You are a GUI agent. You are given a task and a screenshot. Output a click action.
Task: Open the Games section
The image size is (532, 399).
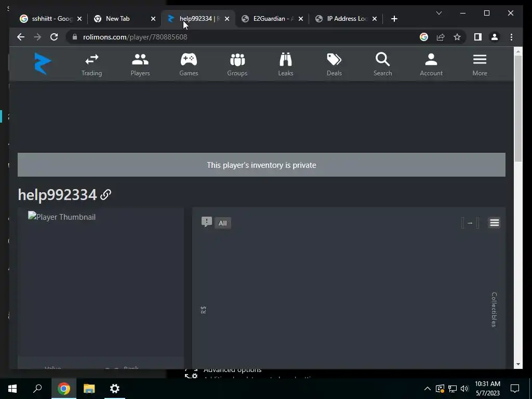point(189,65)
